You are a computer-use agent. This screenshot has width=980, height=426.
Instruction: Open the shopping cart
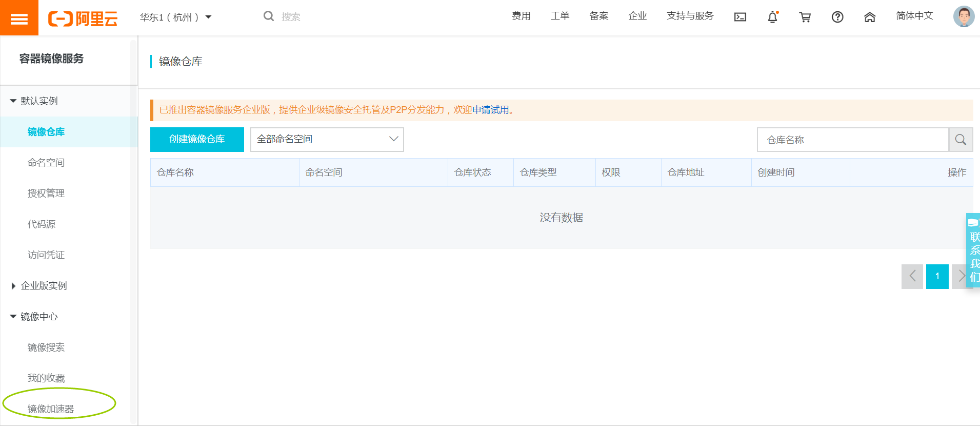(805, 17)
